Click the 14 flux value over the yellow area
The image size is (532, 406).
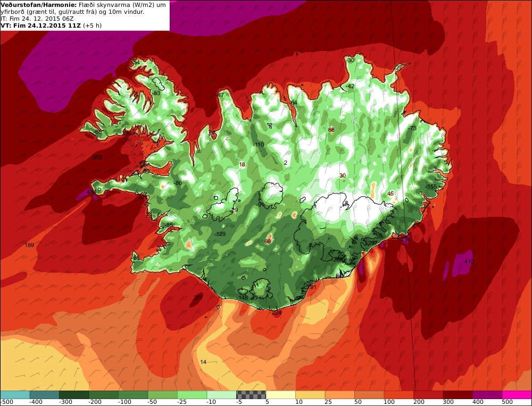pos(203,362)
